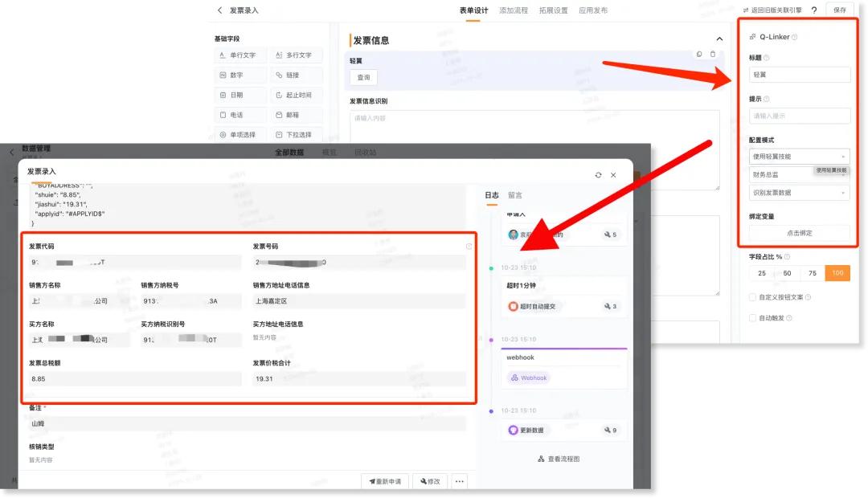The width and height of the screenshot is (868, 498).
Task: Click the applicant avatar in the log
Action: click(513, 235)
